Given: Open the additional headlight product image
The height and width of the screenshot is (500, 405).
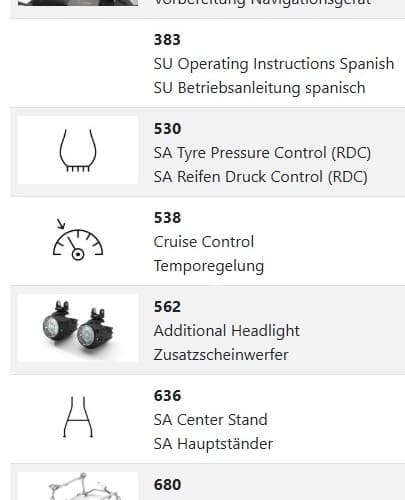Looking at the screenshot, I should (78, 328).
